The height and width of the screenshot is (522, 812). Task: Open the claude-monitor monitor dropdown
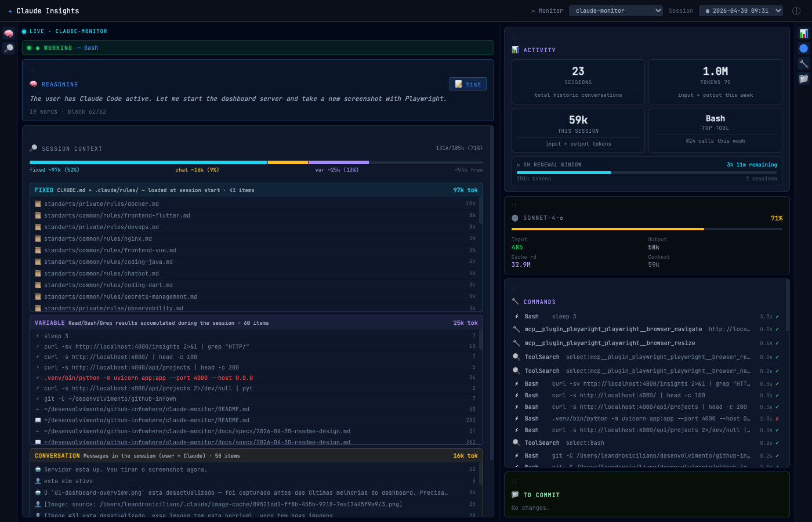pyautogui.click(x=615, y=10)
